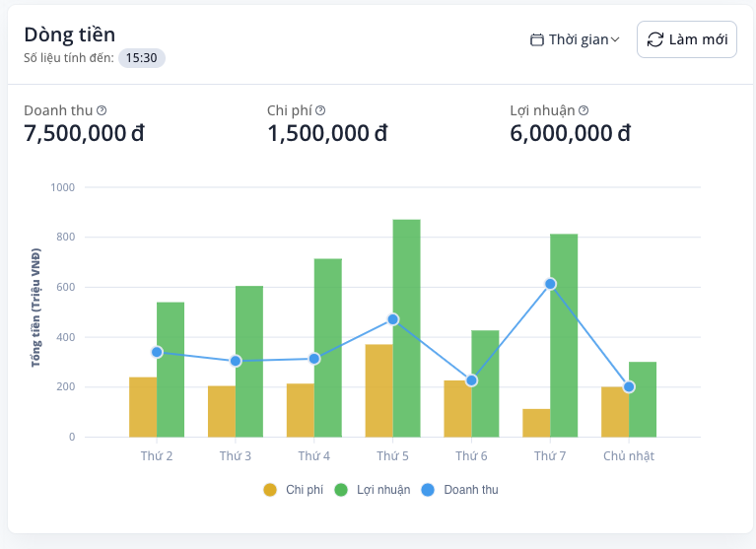
Task: Click the green Lợi nhuận bar for Thứ 5
Action: [407, 327]
